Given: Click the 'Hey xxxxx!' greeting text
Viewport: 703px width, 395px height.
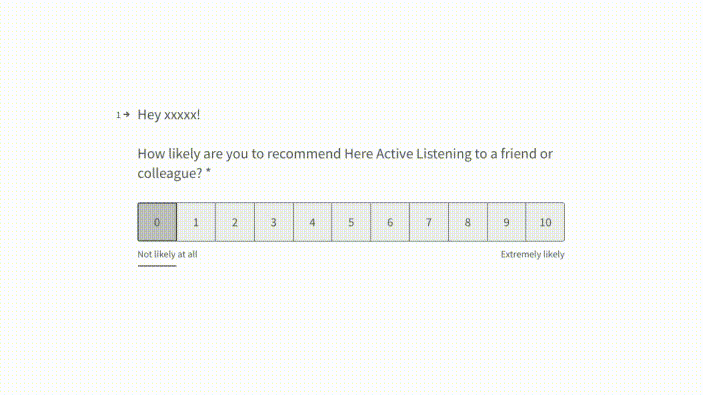Looking at the screenshot, I should (169, 115).
